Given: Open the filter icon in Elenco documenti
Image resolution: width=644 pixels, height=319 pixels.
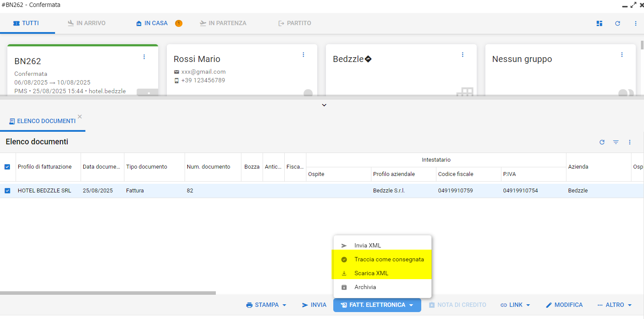Looking at the screenshot, I should pos(616,142).
